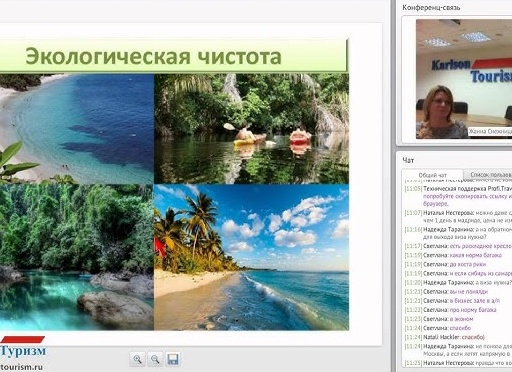Screen dimensions: 512x372
Task: Click the presenter name label on video
Action: [x=490, y=132]
